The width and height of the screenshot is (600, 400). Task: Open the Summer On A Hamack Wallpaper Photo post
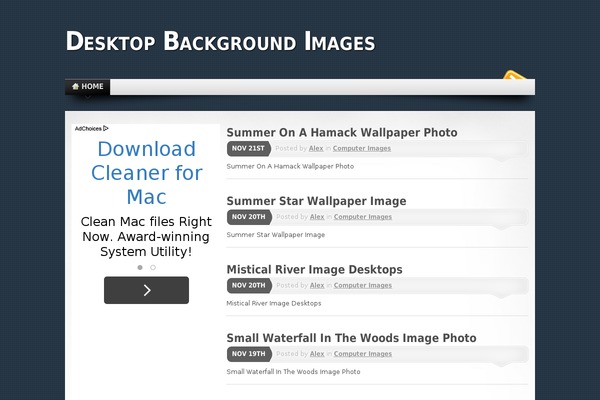pos(342,132)
